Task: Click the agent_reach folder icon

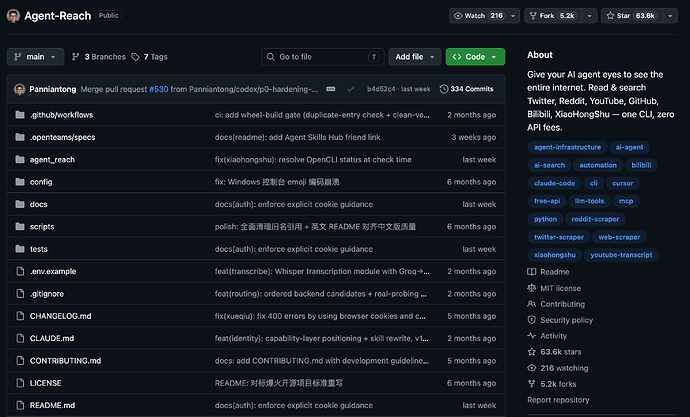Action: pos(20,159)
